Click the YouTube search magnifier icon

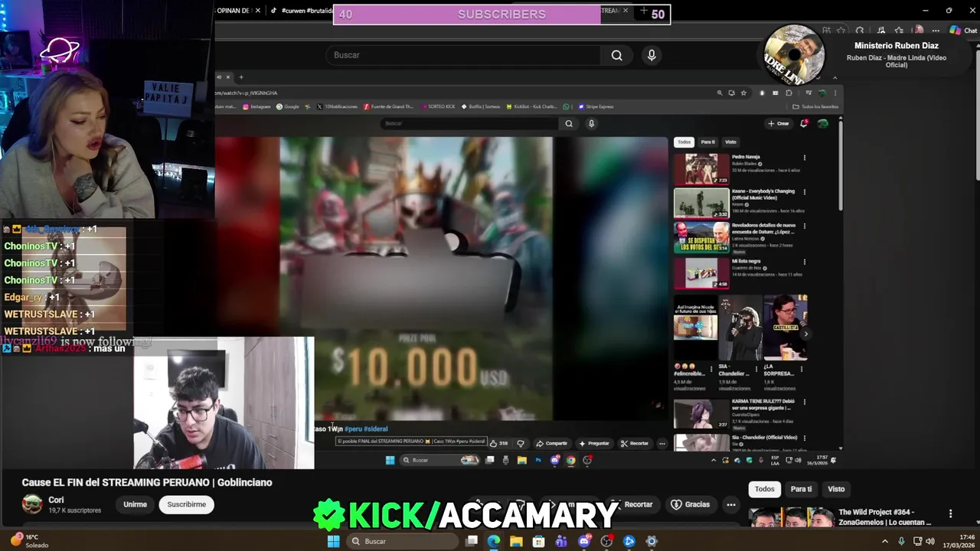(x=616, y=55)
